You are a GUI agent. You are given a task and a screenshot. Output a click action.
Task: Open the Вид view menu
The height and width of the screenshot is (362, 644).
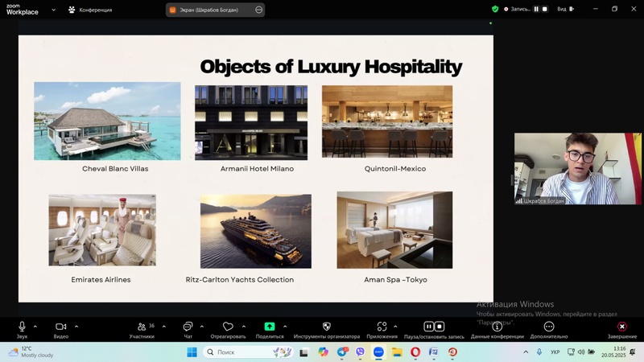[x=566, y=9]
